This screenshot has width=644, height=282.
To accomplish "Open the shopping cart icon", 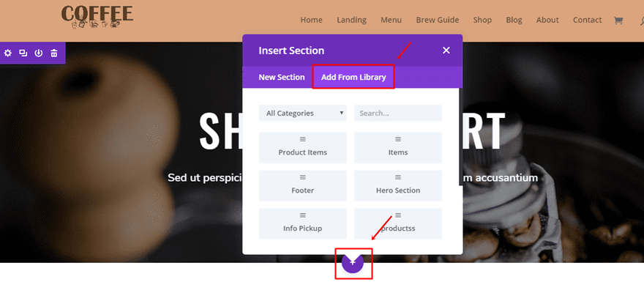I will tap(618, 21).
